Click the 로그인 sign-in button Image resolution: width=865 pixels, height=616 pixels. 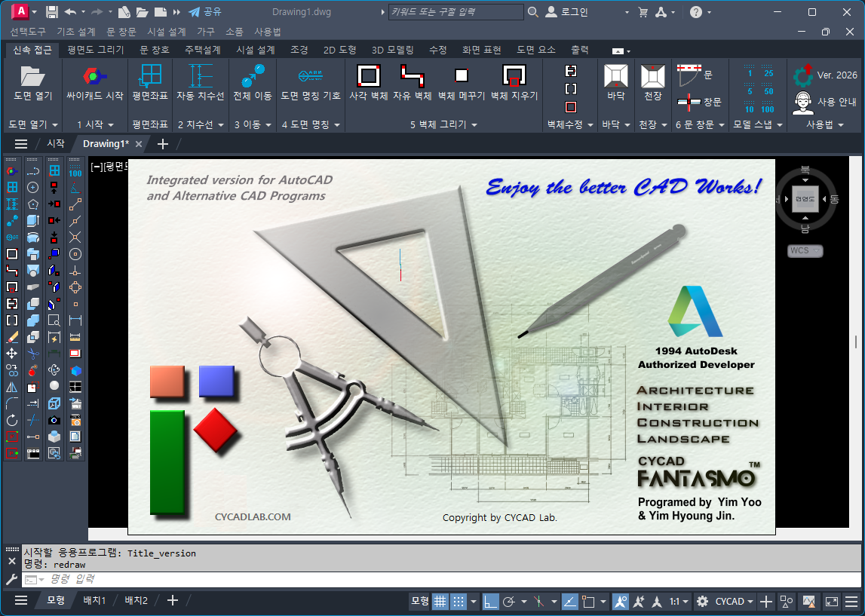pyautogui.click(x=567, y=12)
